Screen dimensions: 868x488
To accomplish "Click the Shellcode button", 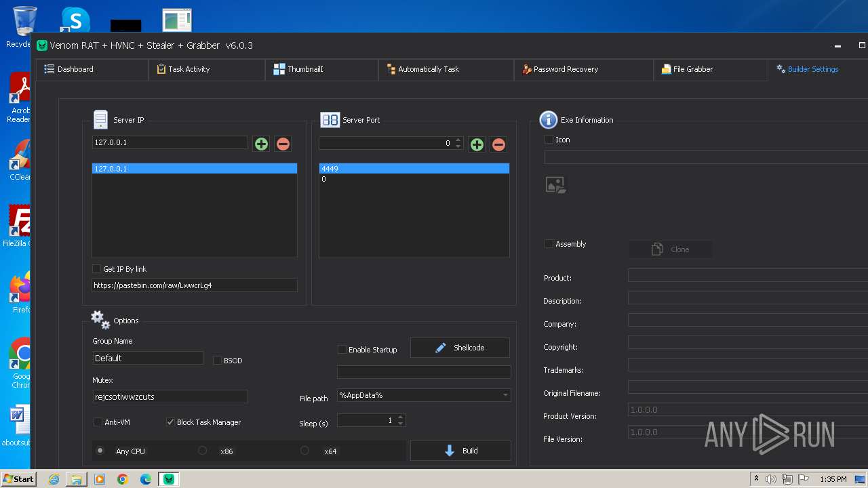I will tap(460, 348).
